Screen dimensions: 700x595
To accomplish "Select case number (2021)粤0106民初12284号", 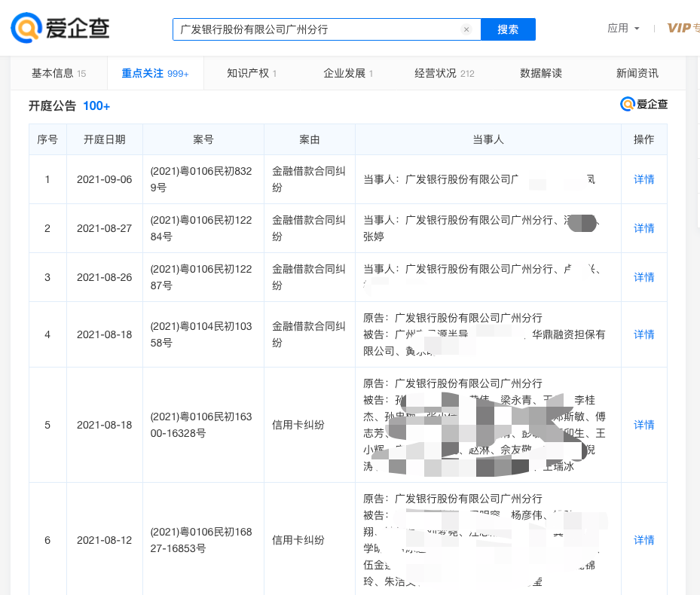I will click(x=201, y=228).
